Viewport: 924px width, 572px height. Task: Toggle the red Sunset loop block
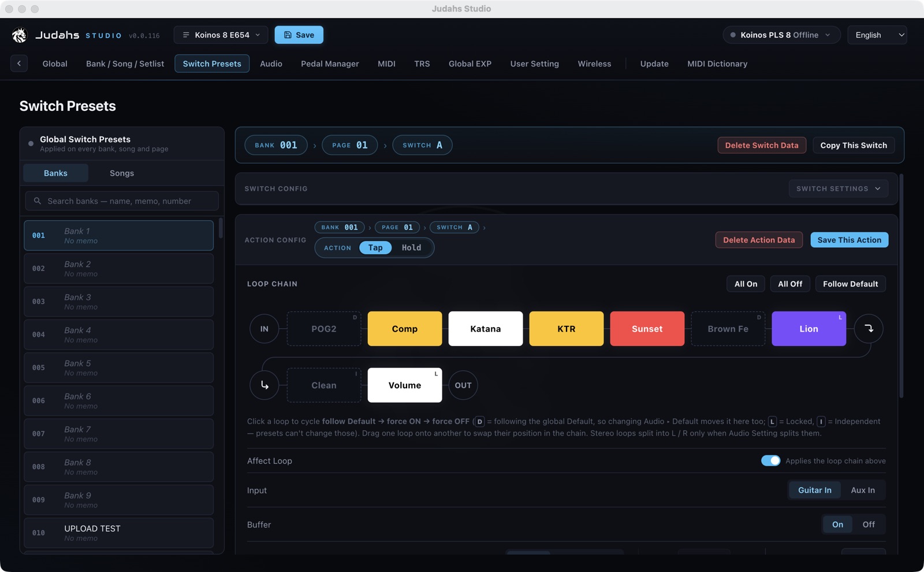click(647, 329)
